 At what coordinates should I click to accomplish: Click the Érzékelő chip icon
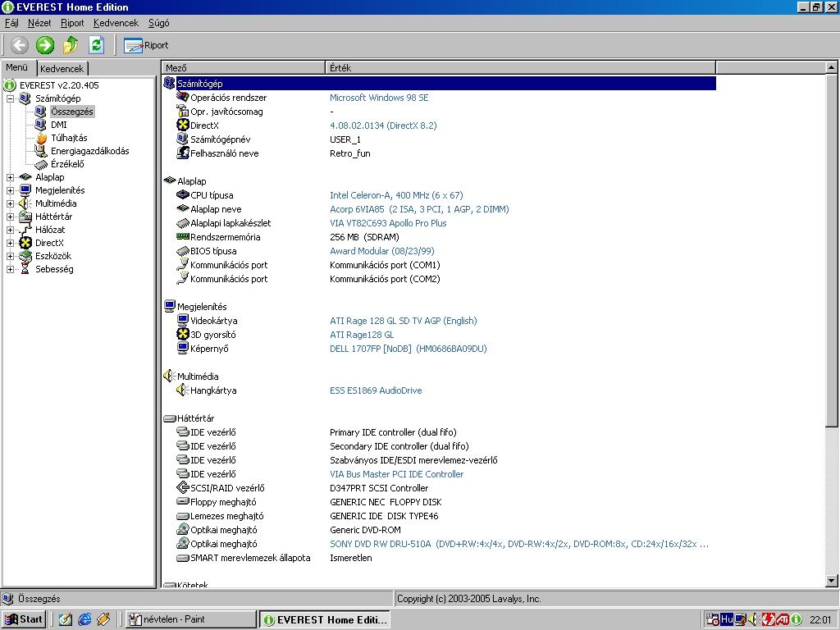(41, 164)
